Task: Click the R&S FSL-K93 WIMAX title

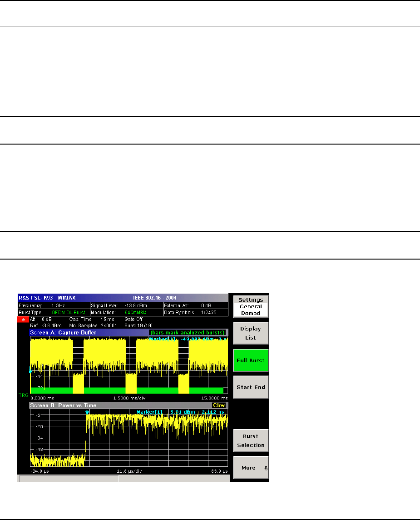Action: point(47,298)
